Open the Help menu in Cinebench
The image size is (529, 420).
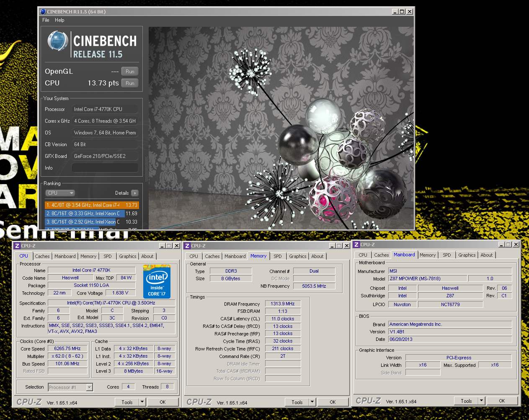coord(59,20)
